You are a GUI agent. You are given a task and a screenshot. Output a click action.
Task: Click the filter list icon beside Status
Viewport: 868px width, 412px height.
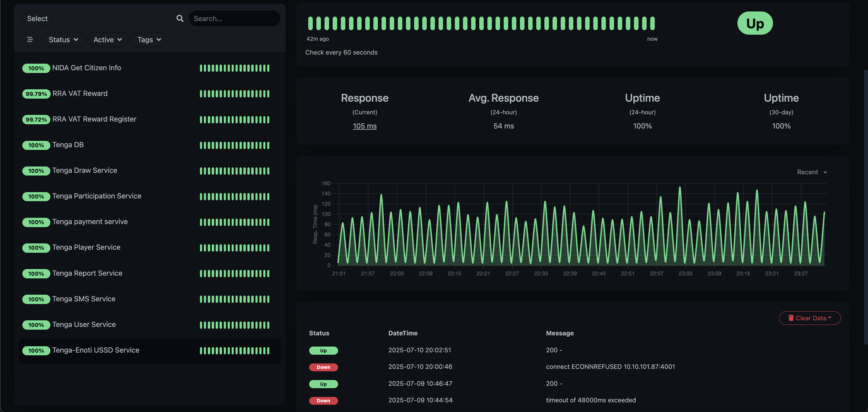point(30,40)
